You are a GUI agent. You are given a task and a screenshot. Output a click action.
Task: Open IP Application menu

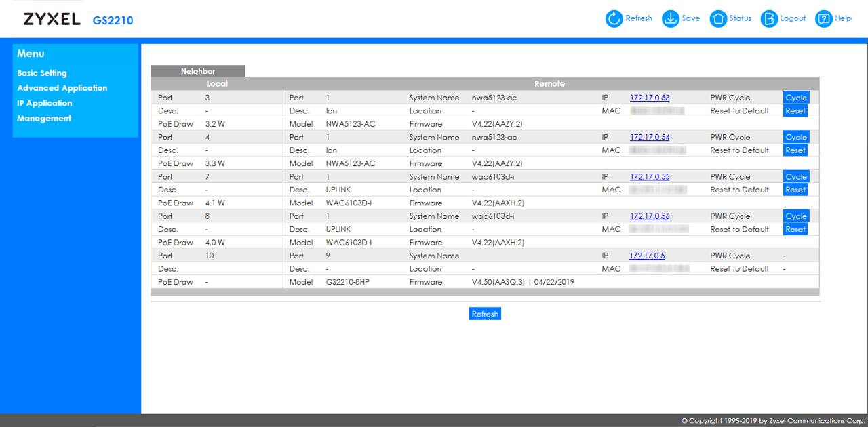[44, 103]
